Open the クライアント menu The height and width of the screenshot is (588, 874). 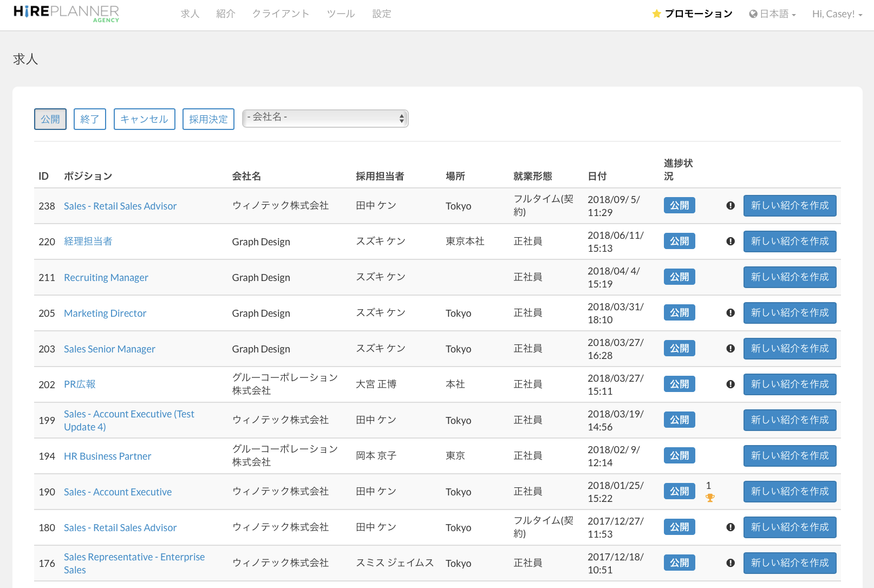click(281, 14)
